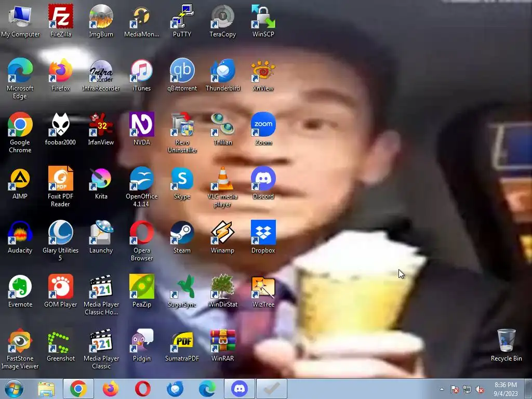Click the NVDA screen reader icon

pos(141,129)
